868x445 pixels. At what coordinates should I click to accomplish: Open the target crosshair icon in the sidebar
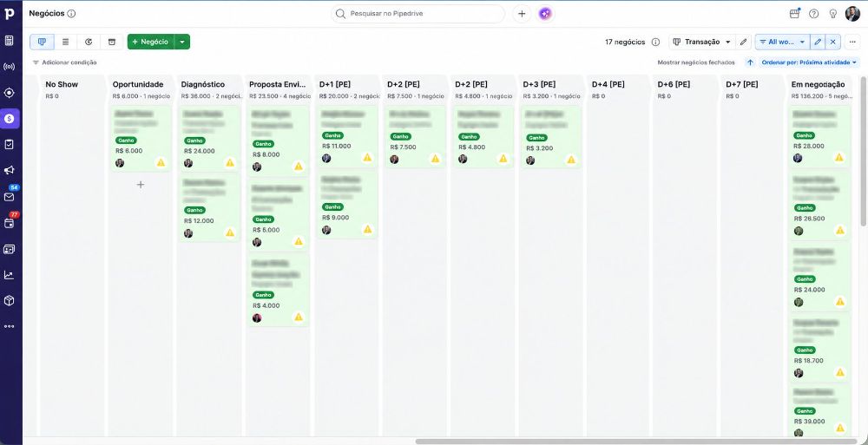pyautogui.click(x=10, y=93)
